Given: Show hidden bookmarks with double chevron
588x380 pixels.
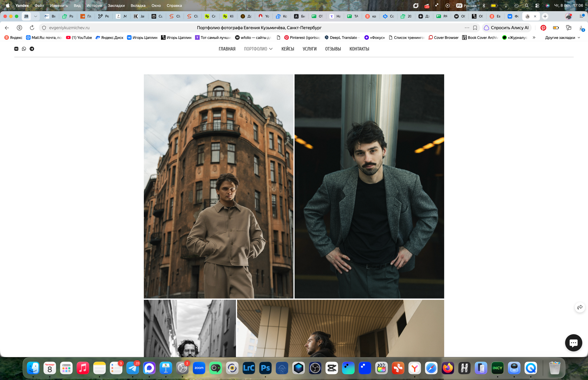Looking at the screenshot, I should (x=534, y=37).
